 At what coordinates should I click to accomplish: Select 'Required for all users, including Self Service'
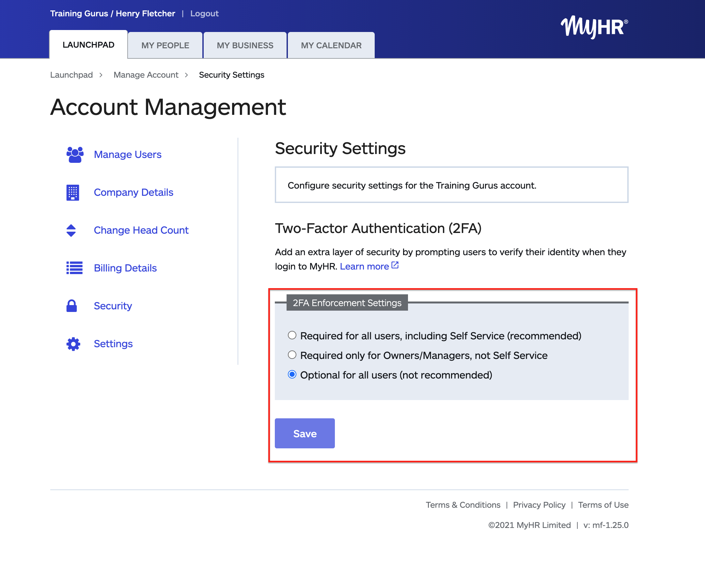click(x=292, y=335)
